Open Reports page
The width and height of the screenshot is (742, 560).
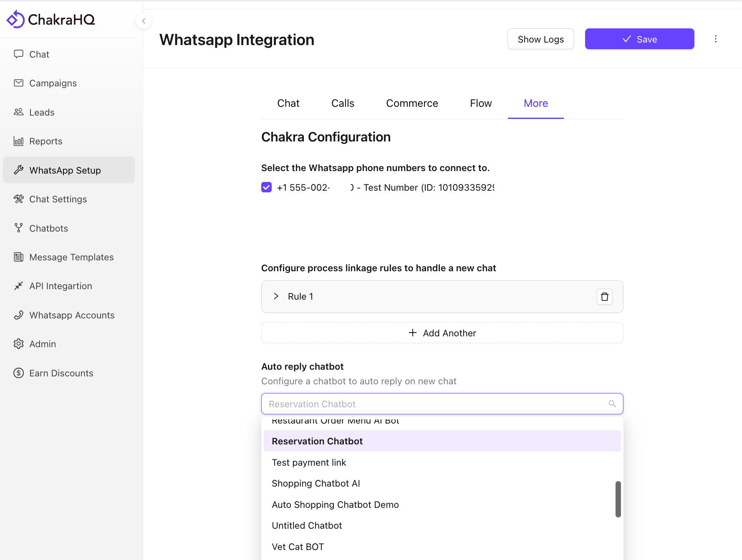click(x=69, y=141)
